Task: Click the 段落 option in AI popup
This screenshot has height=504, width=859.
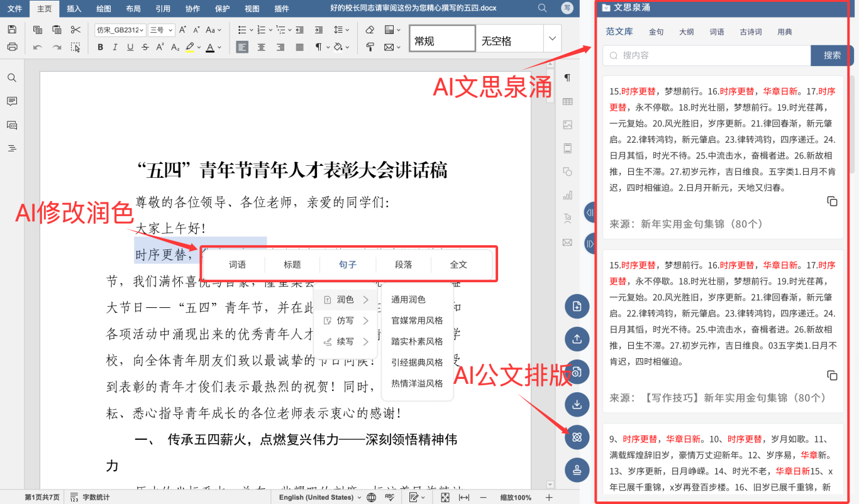Action: click(404, 265)
